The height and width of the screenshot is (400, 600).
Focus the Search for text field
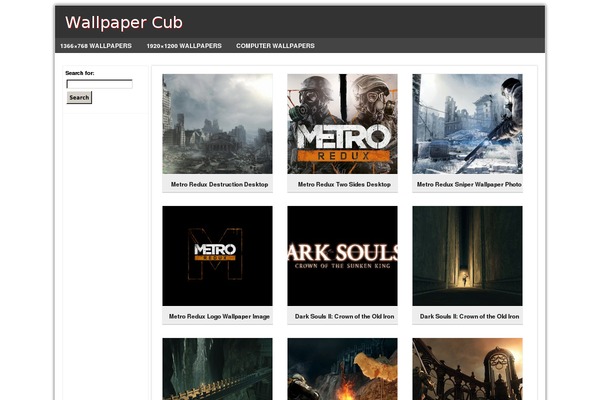tap(99, 84)
